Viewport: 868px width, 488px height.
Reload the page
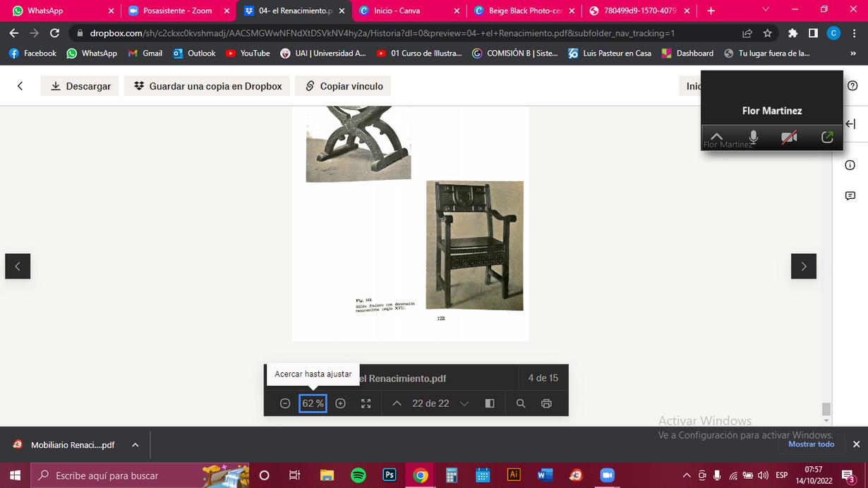[54, 33]
